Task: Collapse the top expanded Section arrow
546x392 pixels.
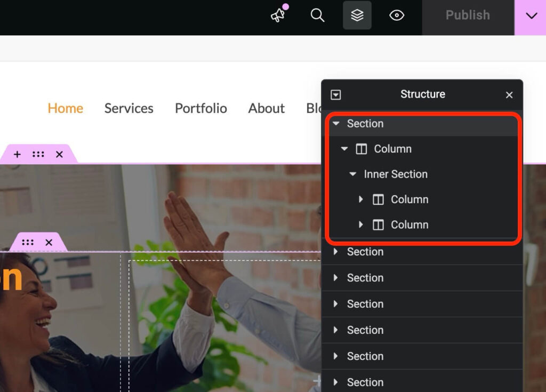Action: [336, 123]
